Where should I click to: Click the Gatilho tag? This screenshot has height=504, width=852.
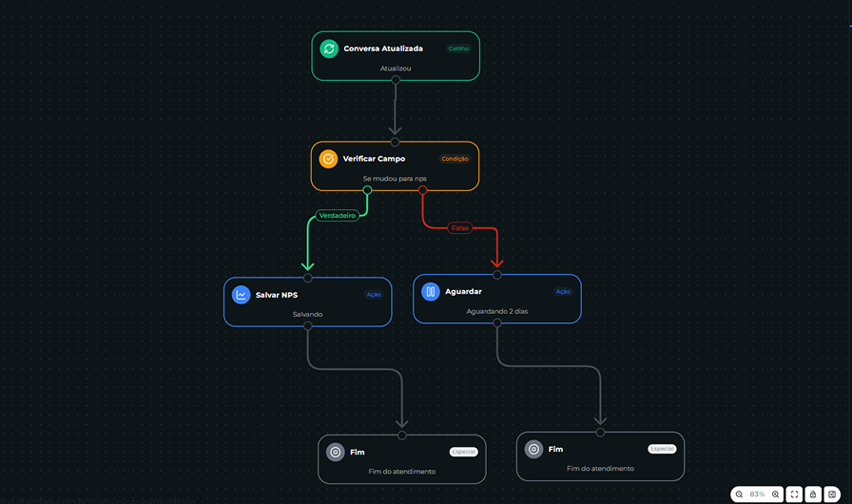coord(458,48)
